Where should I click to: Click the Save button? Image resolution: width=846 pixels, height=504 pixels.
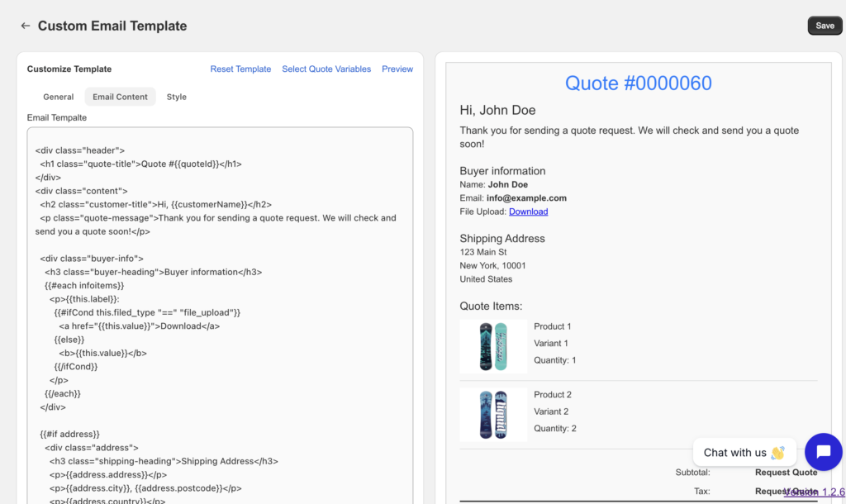click(x=825, y=26)
